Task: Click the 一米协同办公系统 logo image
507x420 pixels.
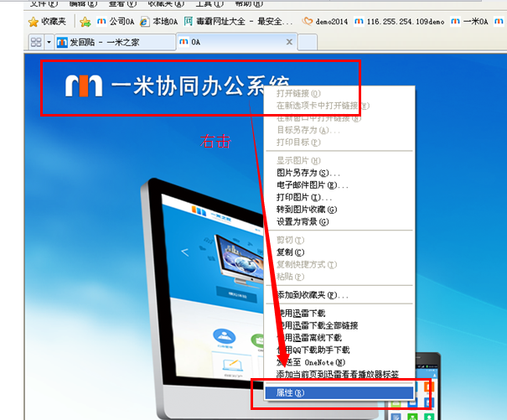Action: tap(177, 86)
